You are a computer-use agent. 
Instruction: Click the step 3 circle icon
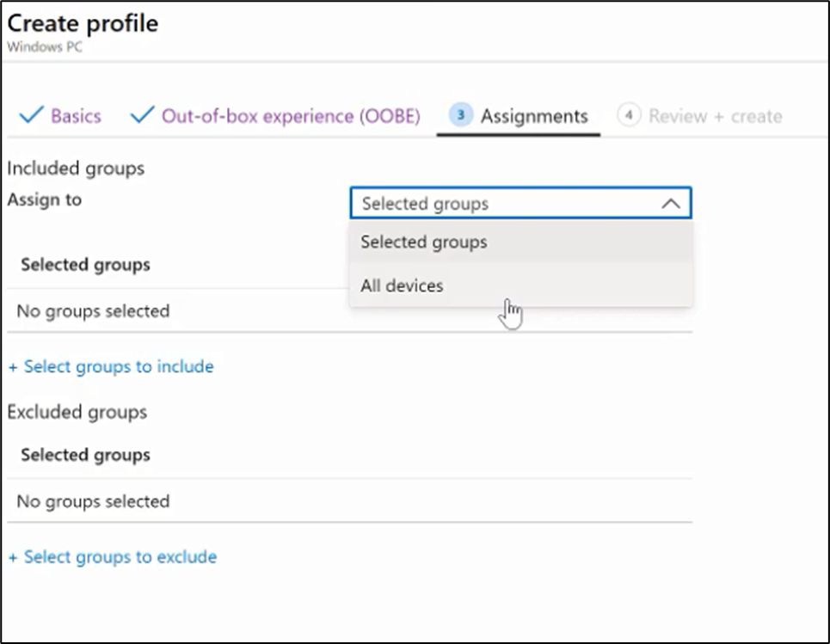(x=460, y=115)
